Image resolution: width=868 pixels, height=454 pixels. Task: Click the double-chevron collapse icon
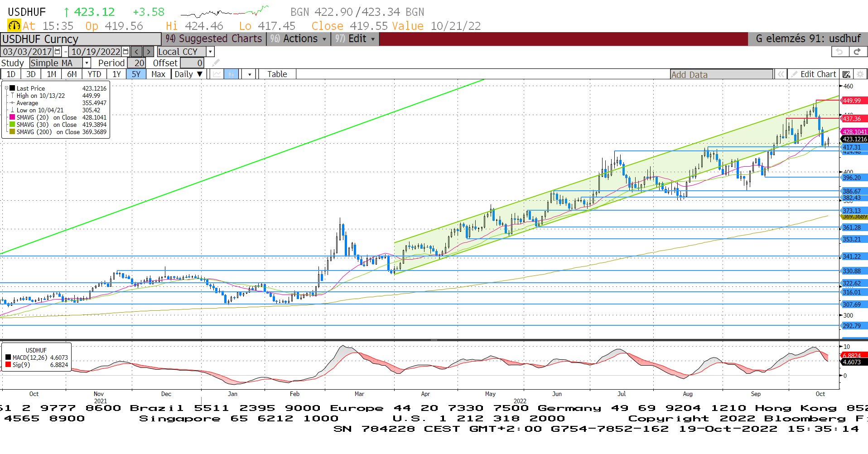click(x=781, y=74)
